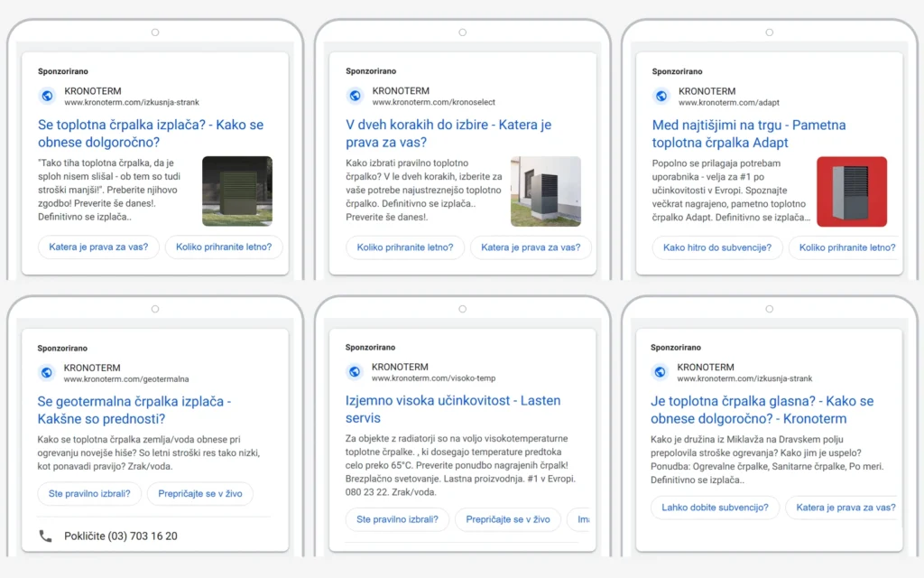This screenshot has height=578, width=924.
Task: Click izkusnja-strank URL above 'Je toplotna črpalka glasna?'
Action: 744,378
